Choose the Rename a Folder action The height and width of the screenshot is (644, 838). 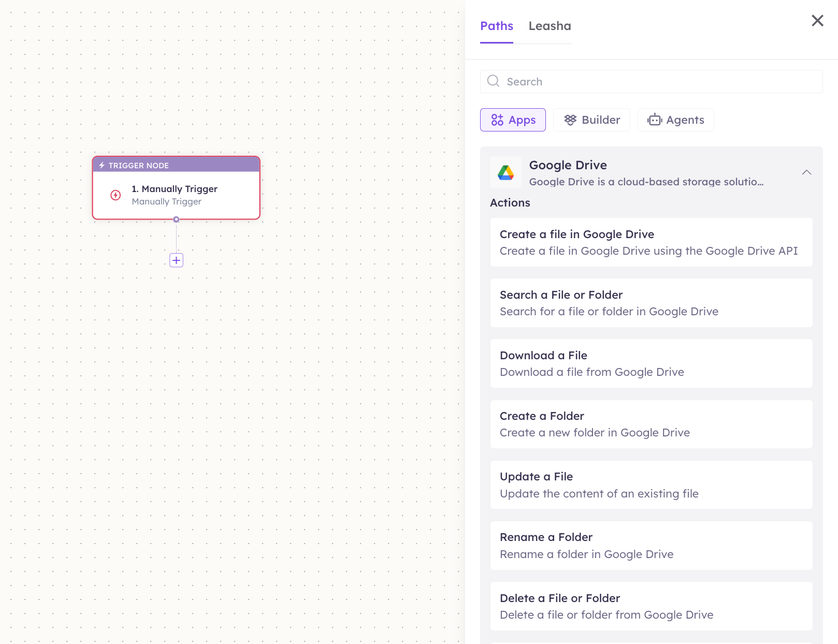click(x=651, y=546)
